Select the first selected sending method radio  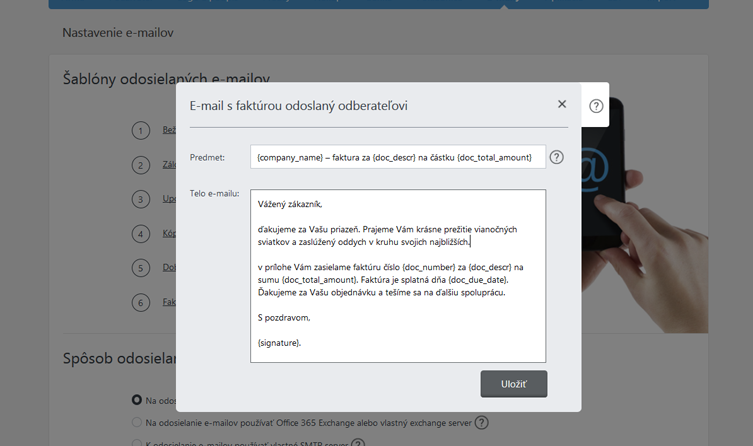pyautogui.click(x=138, y=401)
